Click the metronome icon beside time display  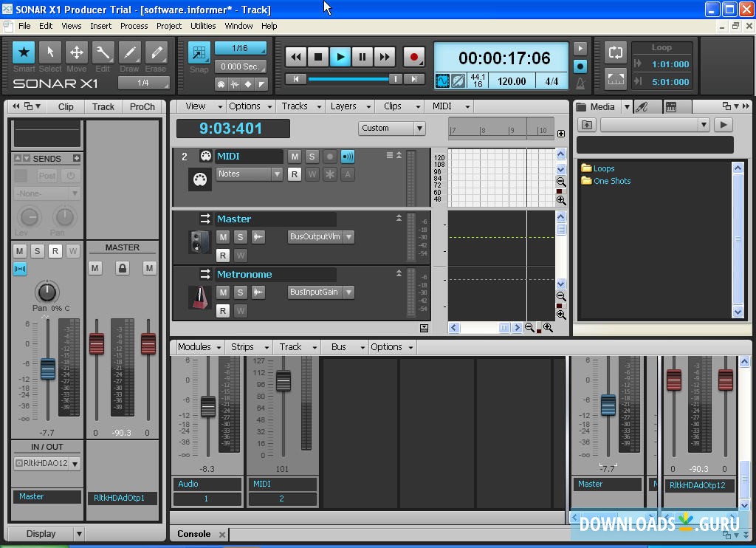(x=580, y=84)
